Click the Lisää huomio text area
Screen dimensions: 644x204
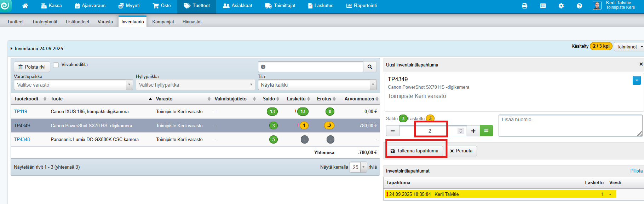570,126
